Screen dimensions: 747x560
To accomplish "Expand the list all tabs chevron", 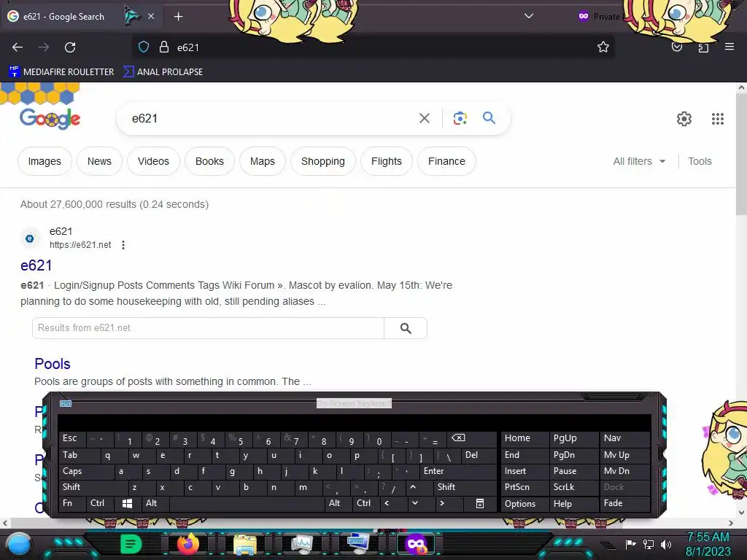I will click(528, 16).
